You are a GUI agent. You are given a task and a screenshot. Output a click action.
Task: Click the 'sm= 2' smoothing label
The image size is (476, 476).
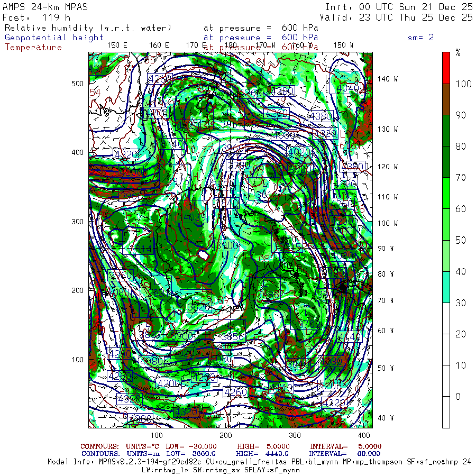coord(420,38)
